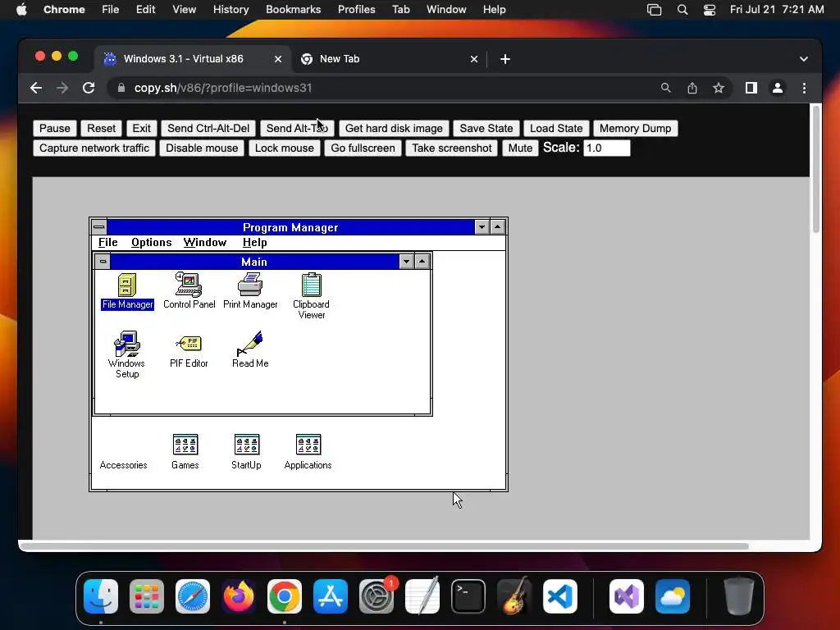Image resolution: width=840 pixels, height=630 pixels.
Task: Click the address bar URL copy.sh
Action: click(223, 88)
